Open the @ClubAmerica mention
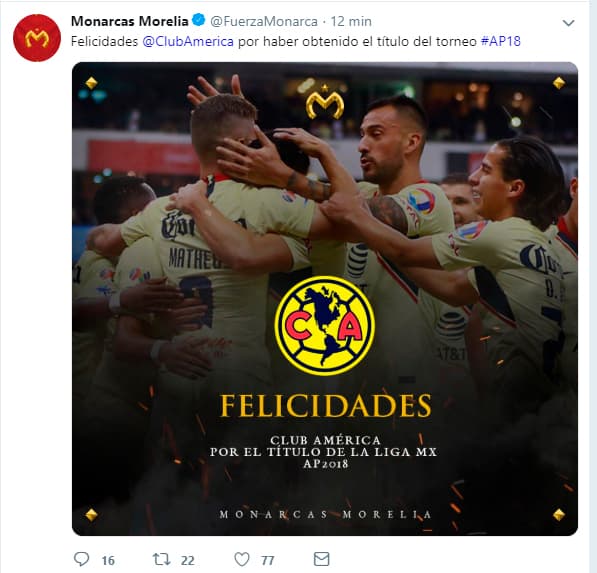Viewport: 597px width, 573px height. 188,41
